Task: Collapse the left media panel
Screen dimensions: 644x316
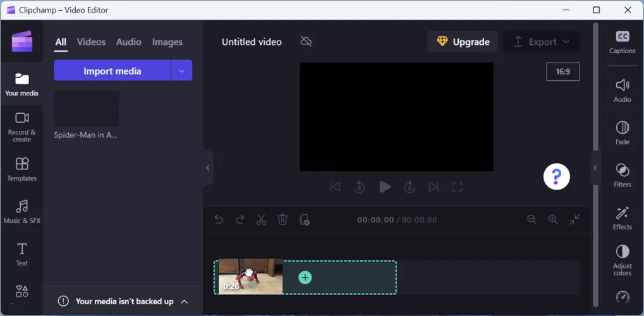Action: [208, 167]
